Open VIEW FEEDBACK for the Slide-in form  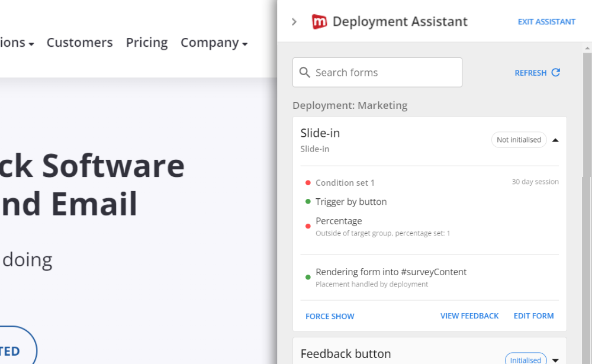[469, 316]
